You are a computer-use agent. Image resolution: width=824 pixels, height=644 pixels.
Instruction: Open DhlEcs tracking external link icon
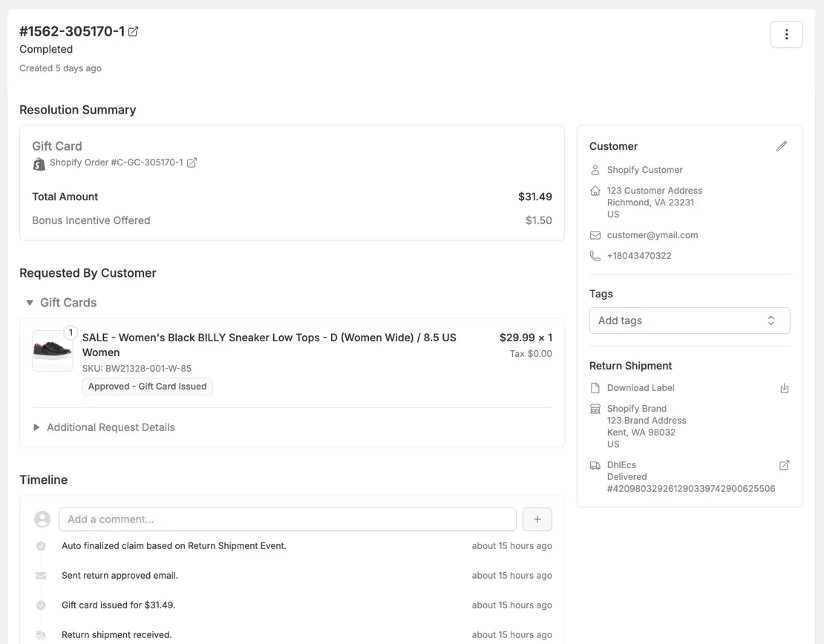tap(784, 465)
